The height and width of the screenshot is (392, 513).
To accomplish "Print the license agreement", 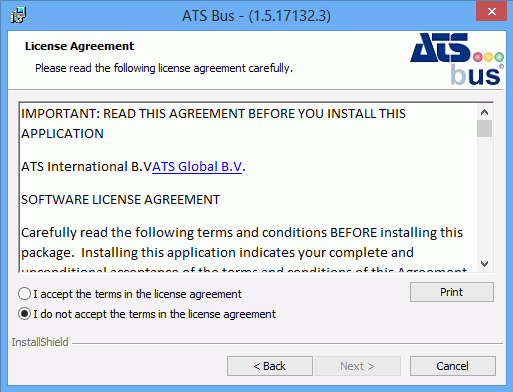I will 452,292.
